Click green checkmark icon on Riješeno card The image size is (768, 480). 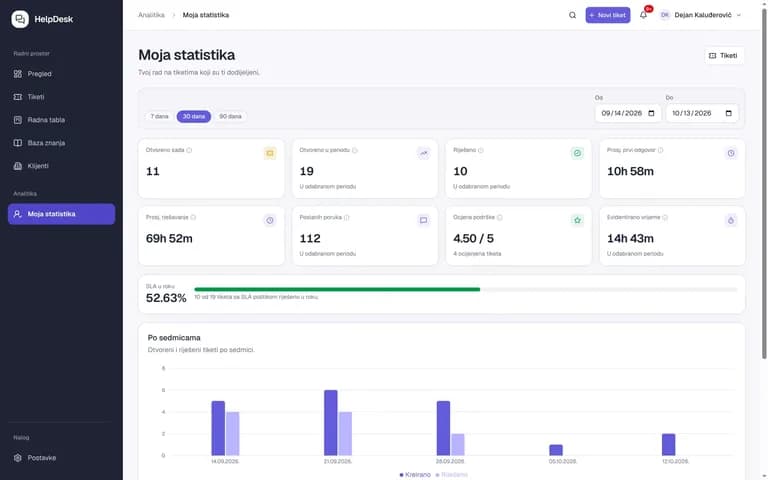coord(577,153)
